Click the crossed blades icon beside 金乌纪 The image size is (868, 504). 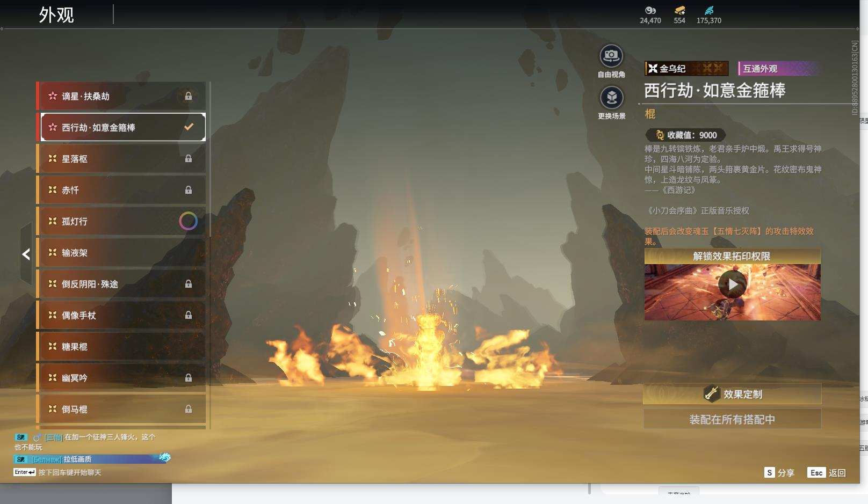pyautogui.click(x=653, y=68)
